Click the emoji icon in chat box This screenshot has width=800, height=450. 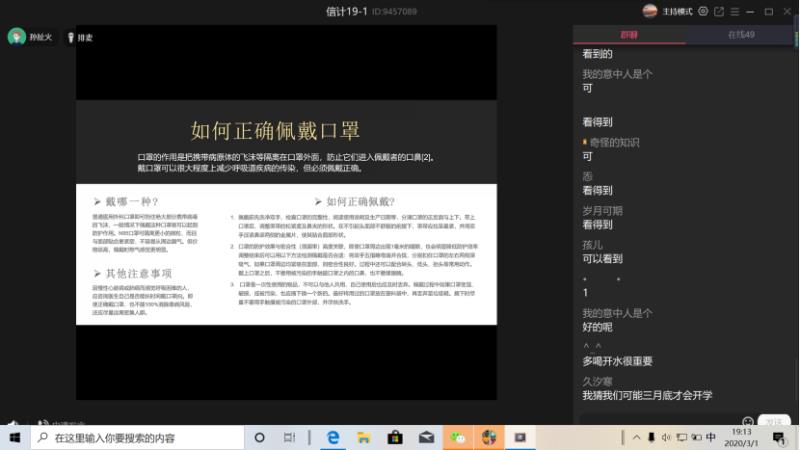point(747,421)
